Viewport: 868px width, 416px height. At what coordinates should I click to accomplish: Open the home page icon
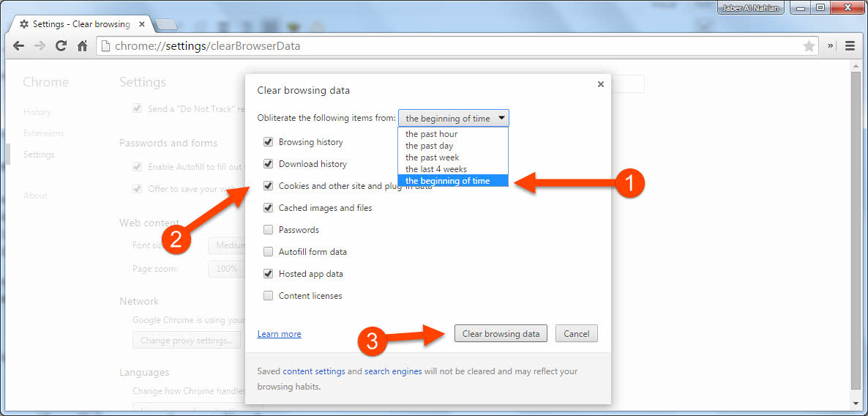coord(82,46)
